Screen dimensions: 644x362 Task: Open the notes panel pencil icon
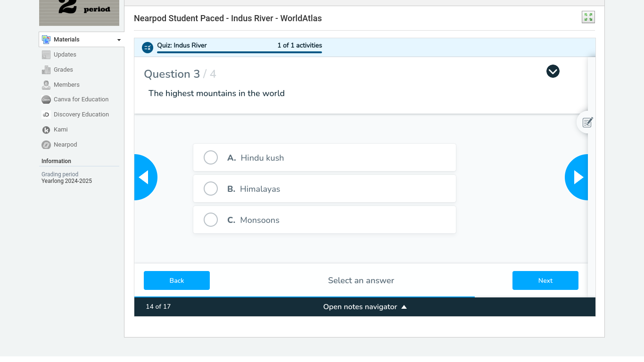coord(587,122)
